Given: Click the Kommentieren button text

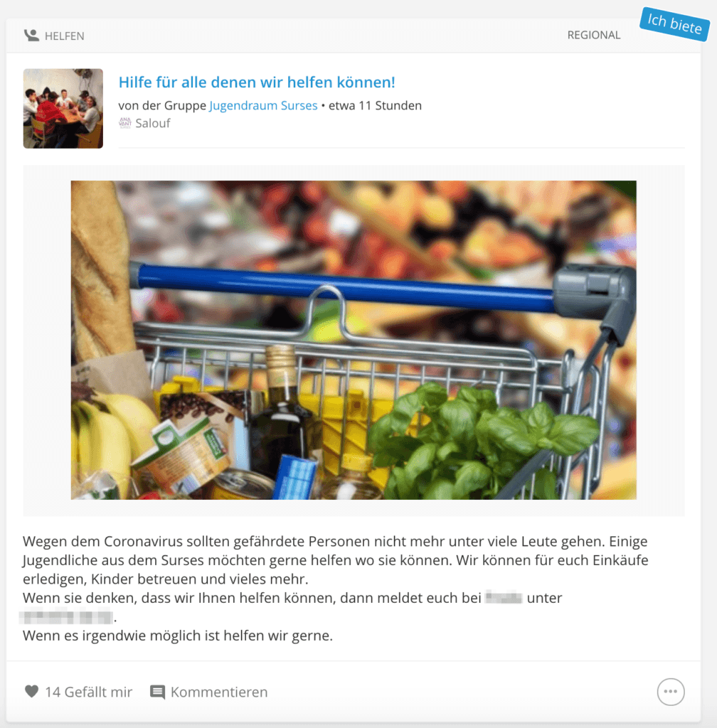Looking at the screenshot, I should pos(219,692).
